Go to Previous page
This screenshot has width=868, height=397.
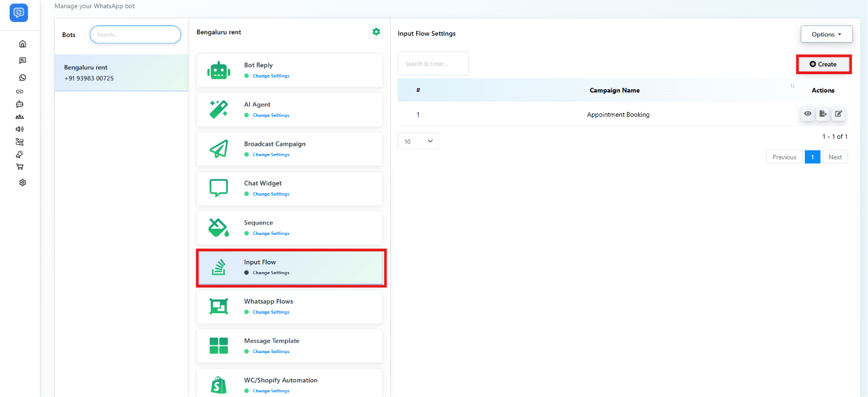(x=784, y=157)
